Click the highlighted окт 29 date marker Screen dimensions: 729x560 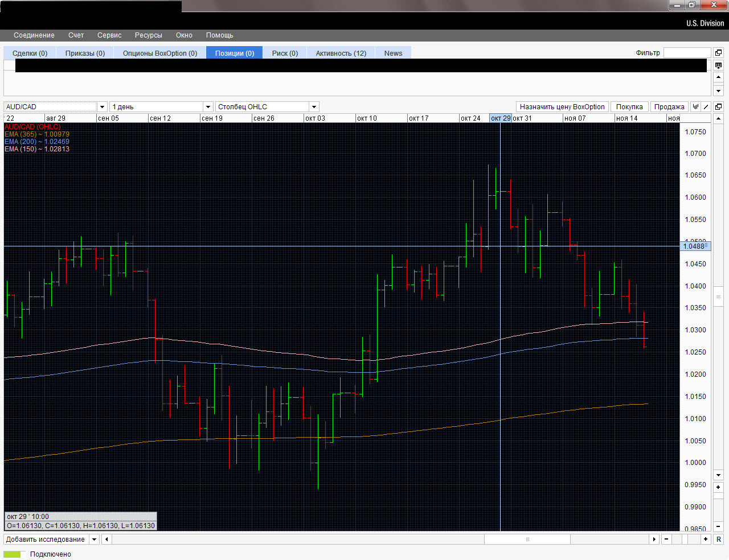[x=501, y=118]
